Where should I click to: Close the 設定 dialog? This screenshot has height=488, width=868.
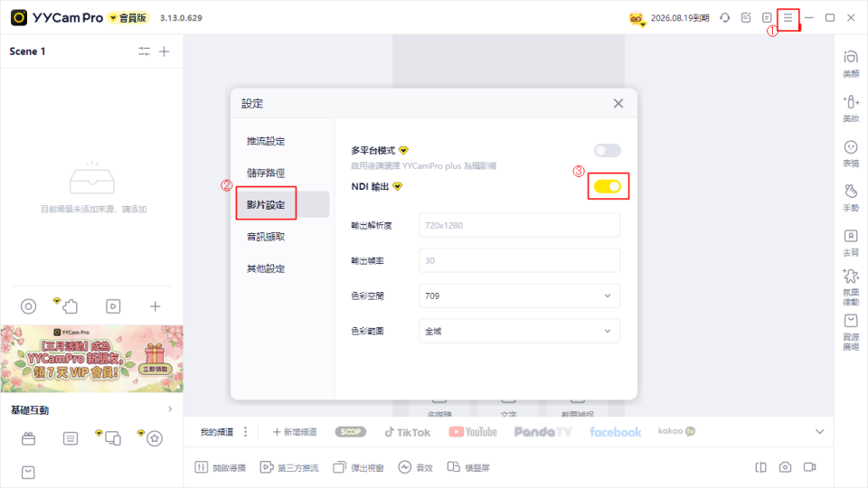(618, 103)
